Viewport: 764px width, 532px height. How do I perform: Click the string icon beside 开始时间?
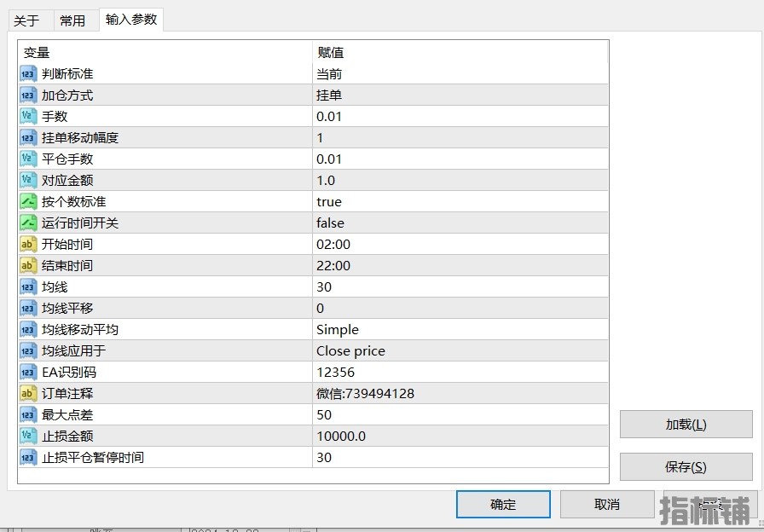(27, 245)
